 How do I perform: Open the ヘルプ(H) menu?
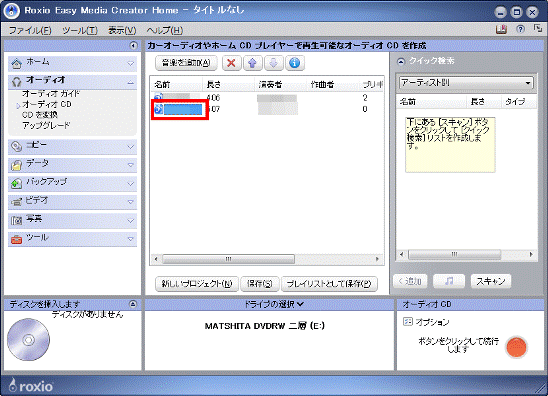pos(165,30)
